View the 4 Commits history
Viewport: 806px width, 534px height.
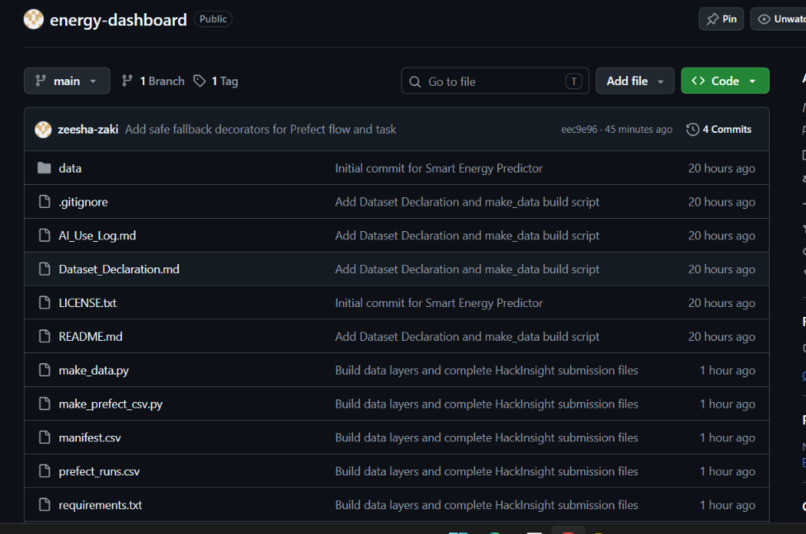pos(719,130)
